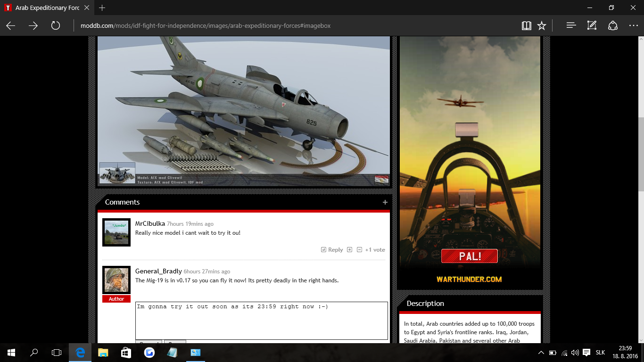Screen dimensions: 644x362
Task: Click the MiG-19 thumbnail image
Action: click(117, 173)
